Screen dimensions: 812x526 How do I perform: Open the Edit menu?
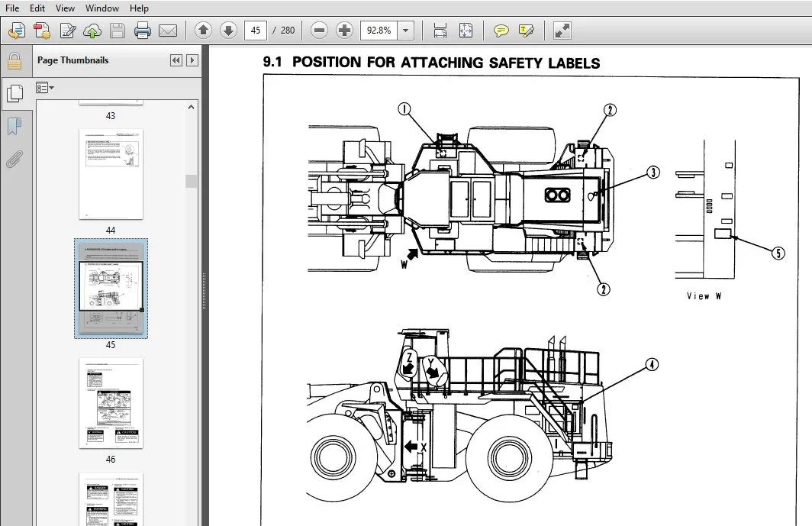37,8
